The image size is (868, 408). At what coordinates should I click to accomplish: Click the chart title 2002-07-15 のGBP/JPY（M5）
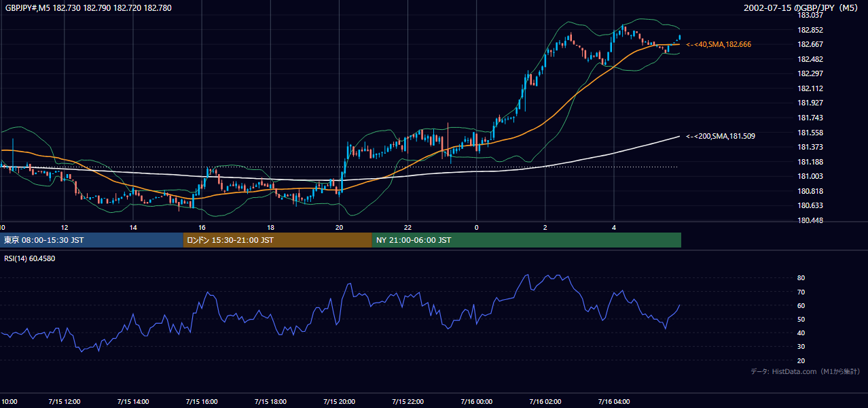(x=802, y=8)
